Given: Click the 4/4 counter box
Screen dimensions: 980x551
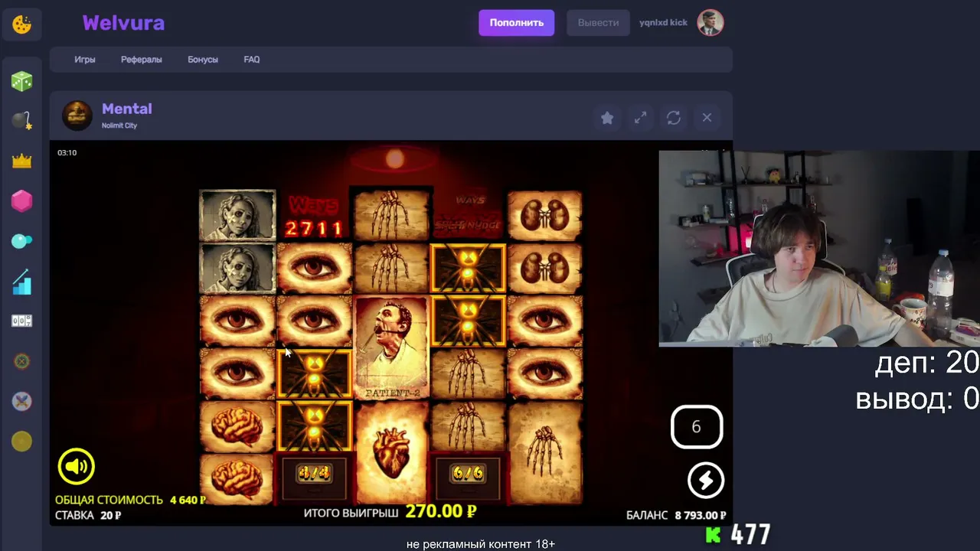Looking at the screenshot, I should [x=314, y=475].
